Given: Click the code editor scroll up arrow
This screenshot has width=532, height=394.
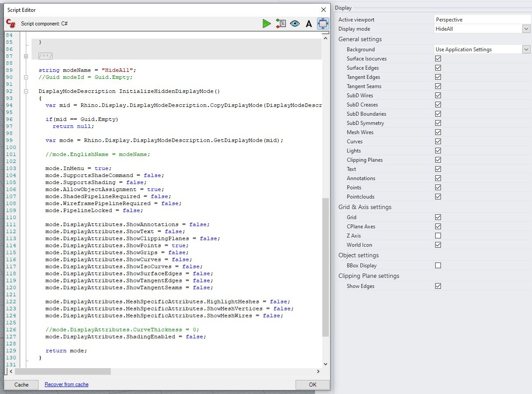Looking at the screenshot, I should (x=325, y=38).
